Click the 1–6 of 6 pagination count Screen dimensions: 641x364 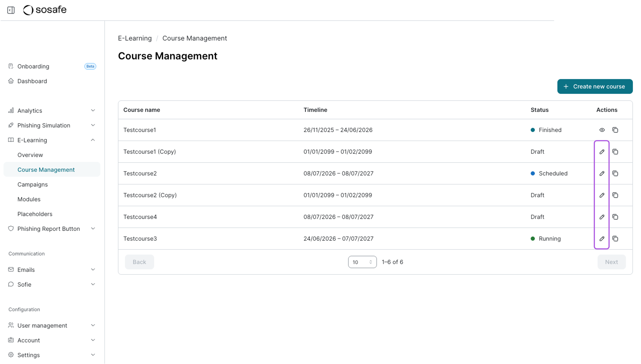(x=392, y=262)
